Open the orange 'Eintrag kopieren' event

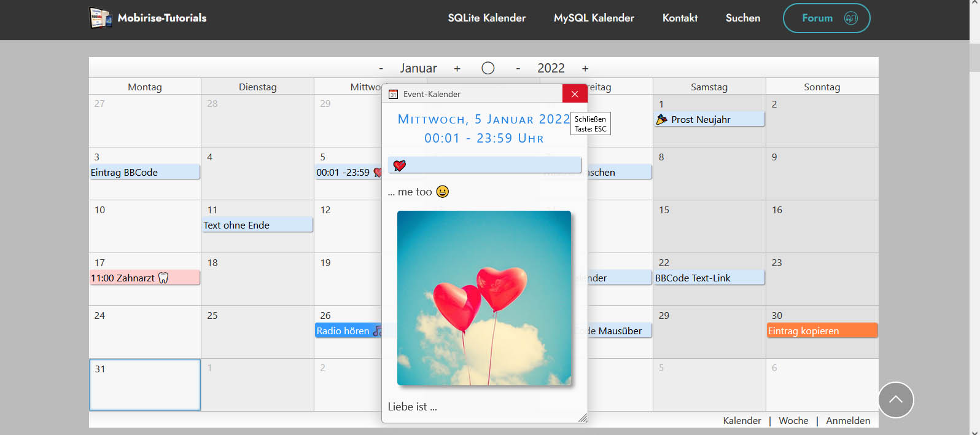click(822, 331)
